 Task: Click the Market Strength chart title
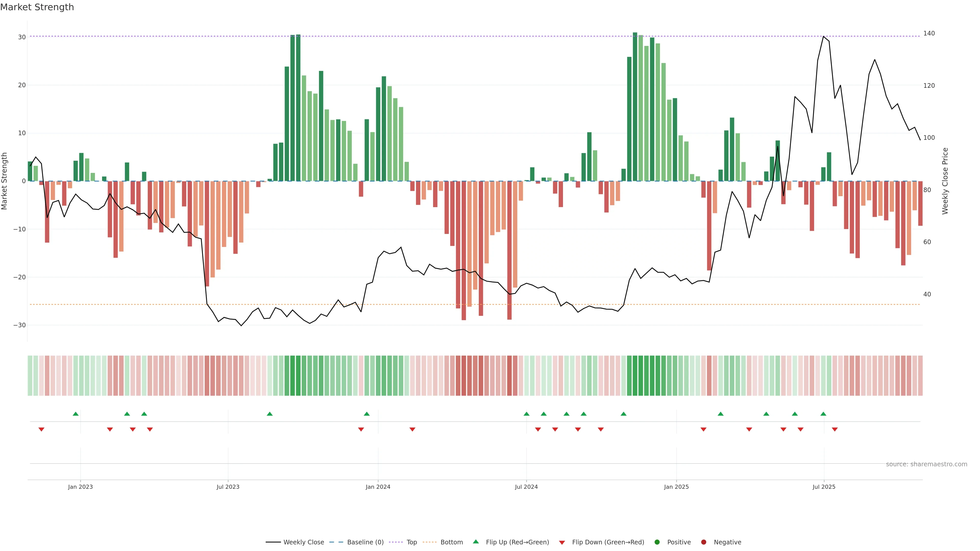pos(37,7)
